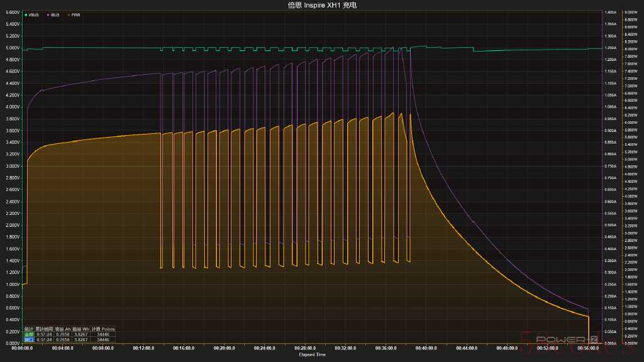The height and width of the screenshot is (362, 644).
Task: Select the green first-row label in stats table
Action: 28,334
